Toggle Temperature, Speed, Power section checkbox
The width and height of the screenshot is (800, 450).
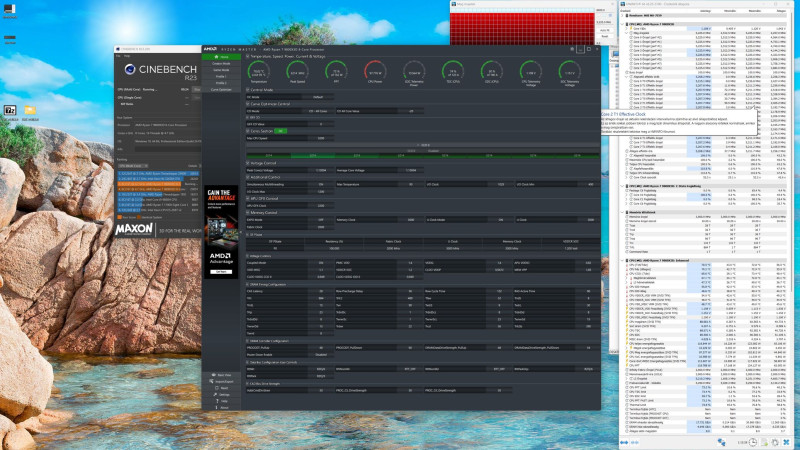[x=248, y=56]
